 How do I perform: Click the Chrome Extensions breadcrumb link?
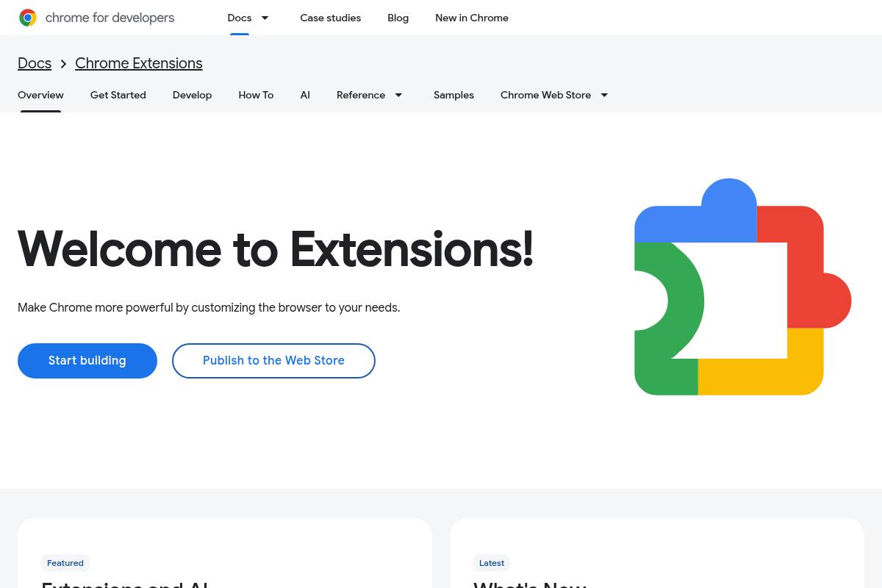pos(139,63)
